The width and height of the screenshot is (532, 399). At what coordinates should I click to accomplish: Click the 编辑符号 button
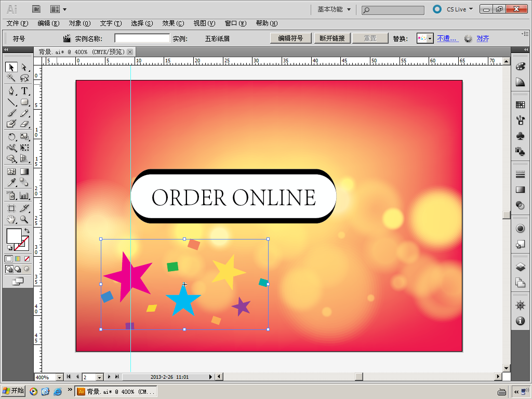pyautogui.click(x=291, y=38)
